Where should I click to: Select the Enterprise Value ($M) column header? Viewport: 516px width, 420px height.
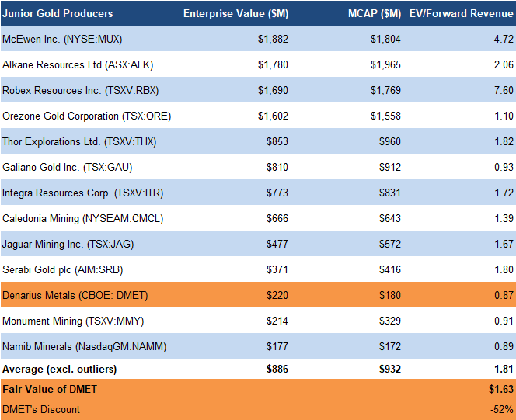pos(235,13)
